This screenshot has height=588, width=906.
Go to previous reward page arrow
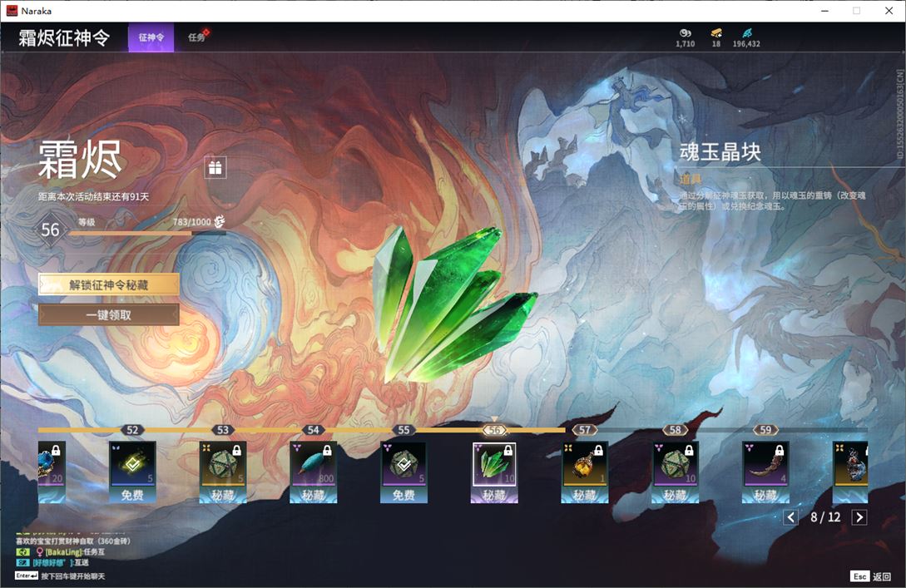[791, 517]
